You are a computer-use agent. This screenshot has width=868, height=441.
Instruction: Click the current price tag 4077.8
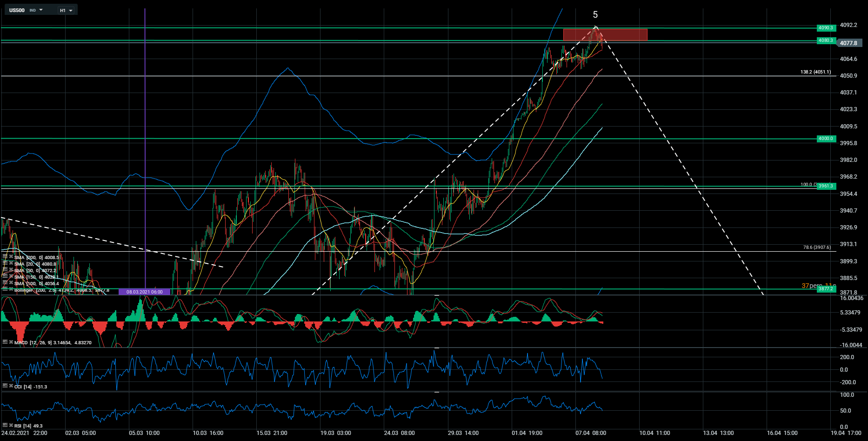point(849,43)
